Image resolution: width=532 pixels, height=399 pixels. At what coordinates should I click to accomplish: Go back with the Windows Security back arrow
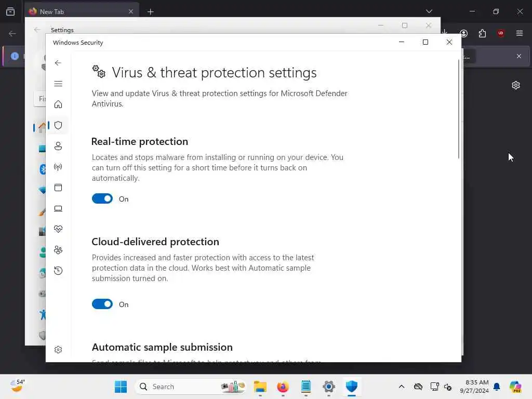[x=58, y=63]
